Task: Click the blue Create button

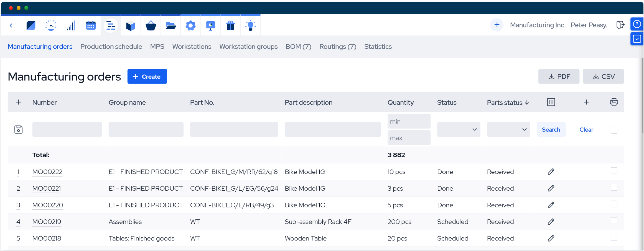Action: pyautogui.click(x=147, y=76)
